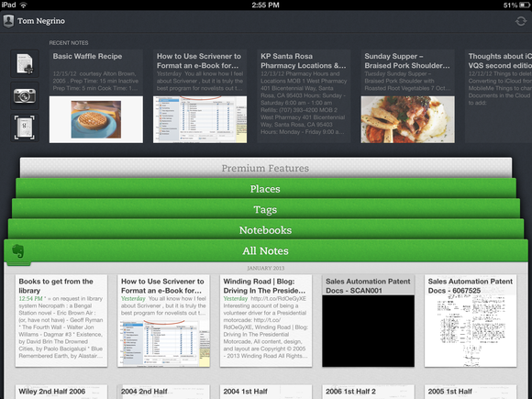This screenshot has height=399, width=532.
Task: Tap the page camera document scan icon
Action: tap(25, 127)
